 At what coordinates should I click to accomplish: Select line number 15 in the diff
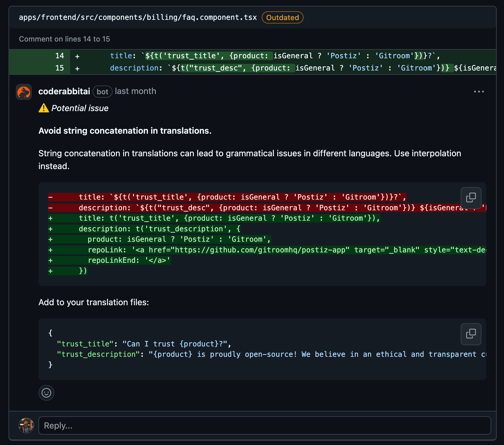click(x=60, y=68)
